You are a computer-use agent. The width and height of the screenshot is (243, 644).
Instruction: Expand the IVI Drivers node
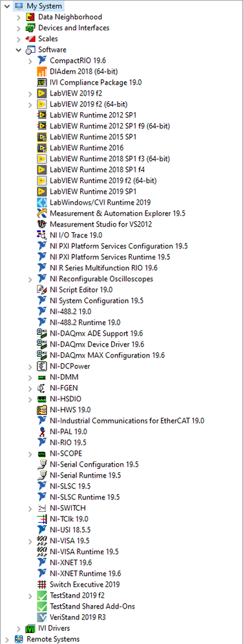(x=19, y=628)
